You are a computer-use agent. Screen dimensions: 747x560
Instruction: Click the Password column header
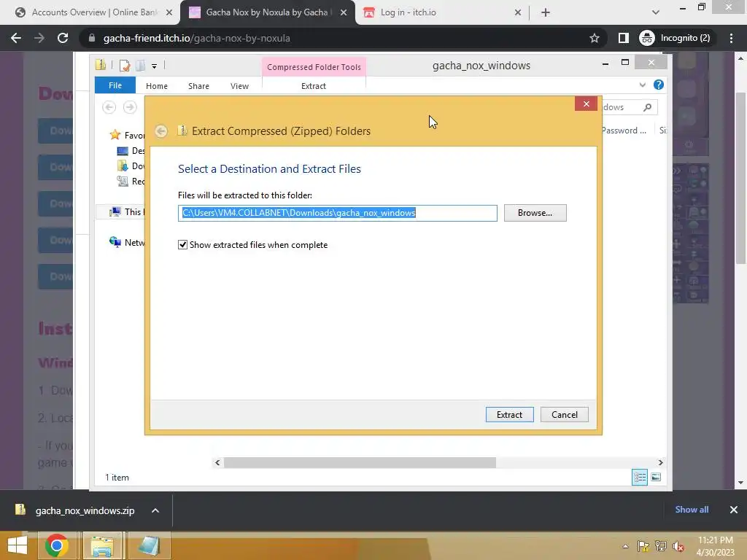click(624, 131)
